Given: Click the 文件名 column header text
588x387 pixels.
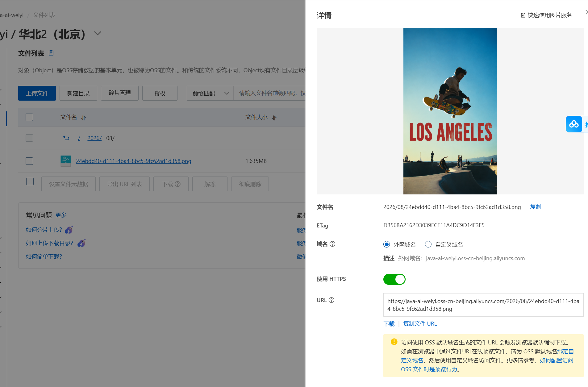Looking at the screenshot, I should pyautogui.click(x=69, y=117).
